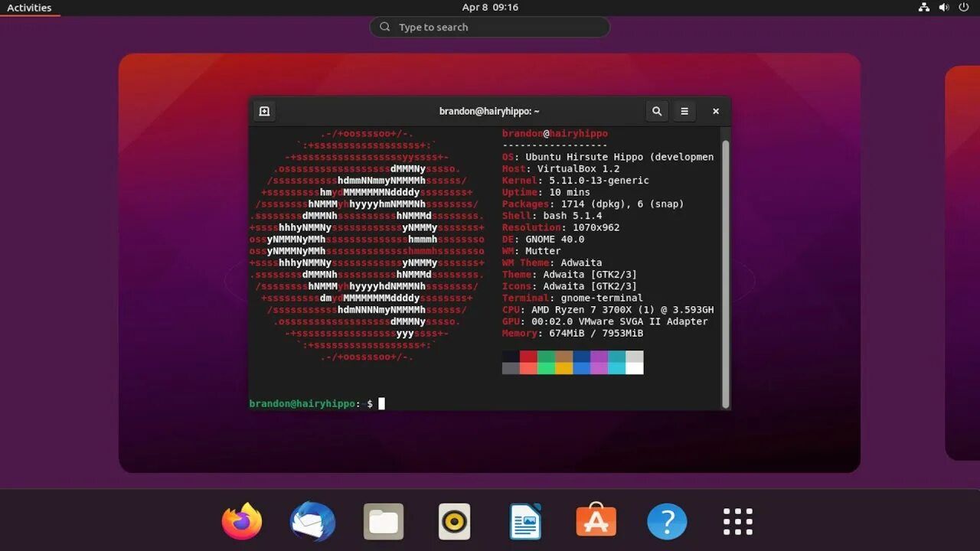
Task: Open the terminal search magnifier
Action: [x=657, y=111]
